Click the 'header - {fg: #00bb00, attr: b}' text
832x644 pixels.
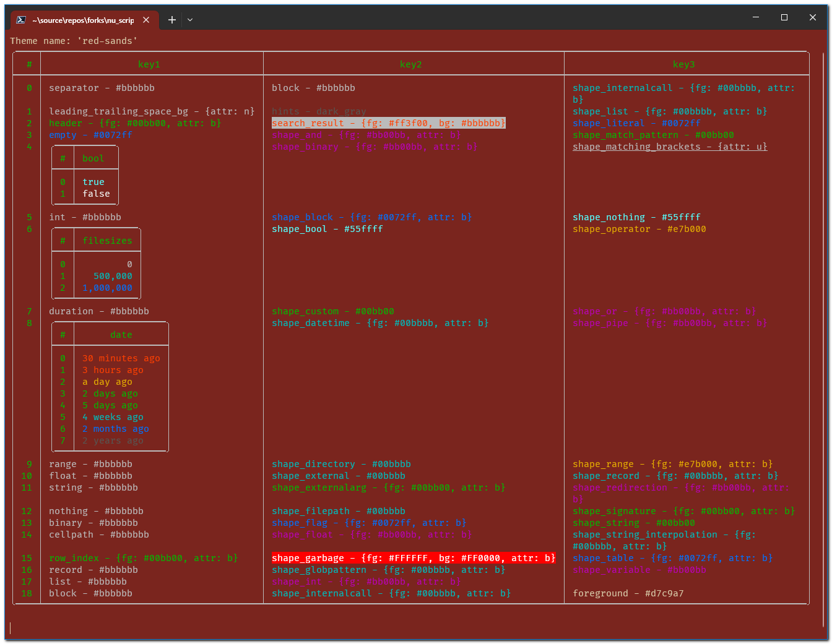pos(135,123)
